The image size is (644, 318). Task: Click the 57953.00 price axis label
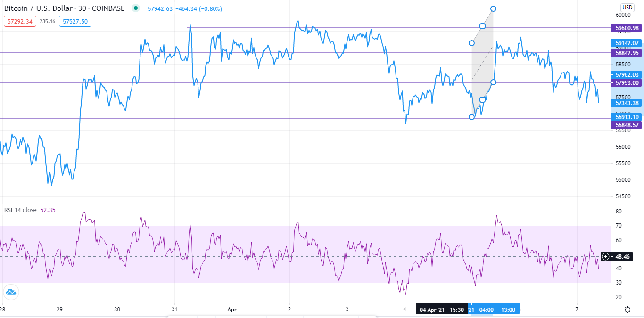point(627,82)
